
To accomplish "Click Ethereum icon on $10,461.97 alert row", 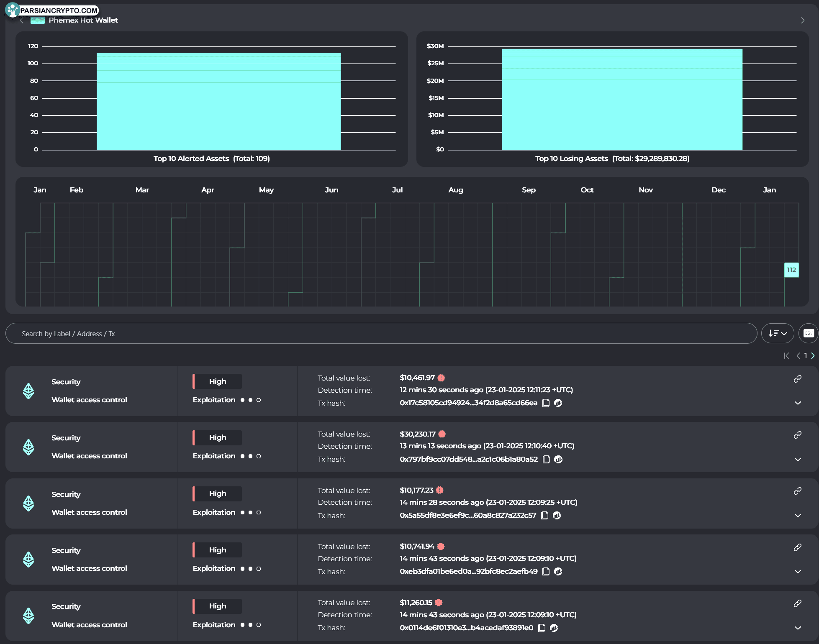I will point(28,391).
